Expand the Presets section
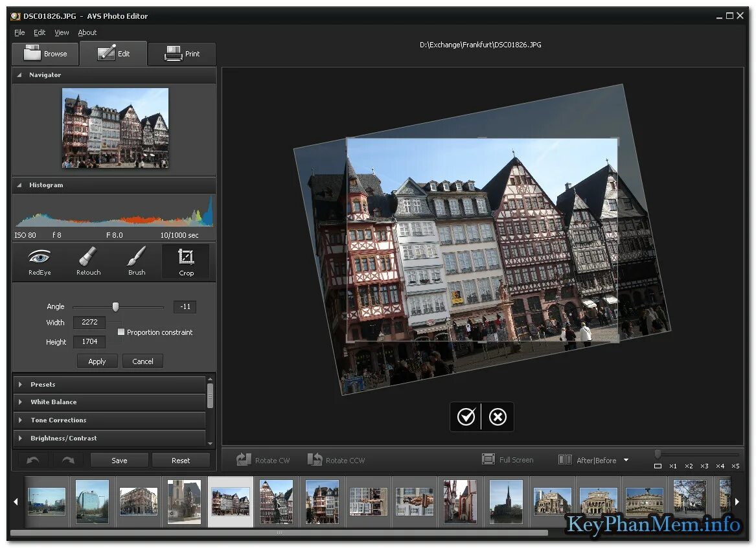This screenshot has height=548, width=756. pyautogui.click(x=109, y=385)
